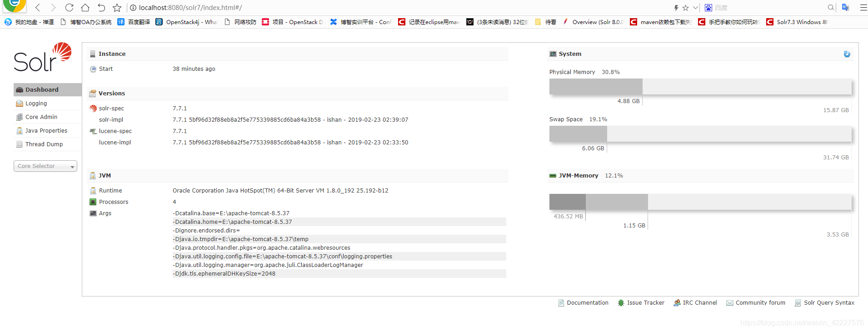Open the Community forum link
Viewport: 868px width, 331px height.
coord(756,303)
